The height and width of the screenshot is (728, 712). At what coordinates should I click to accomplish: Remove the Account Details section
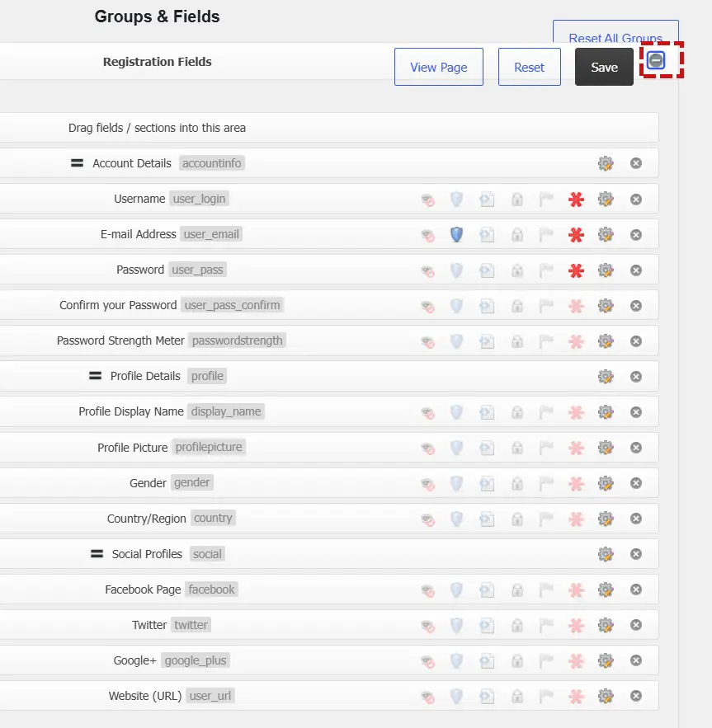click(636, 163)
